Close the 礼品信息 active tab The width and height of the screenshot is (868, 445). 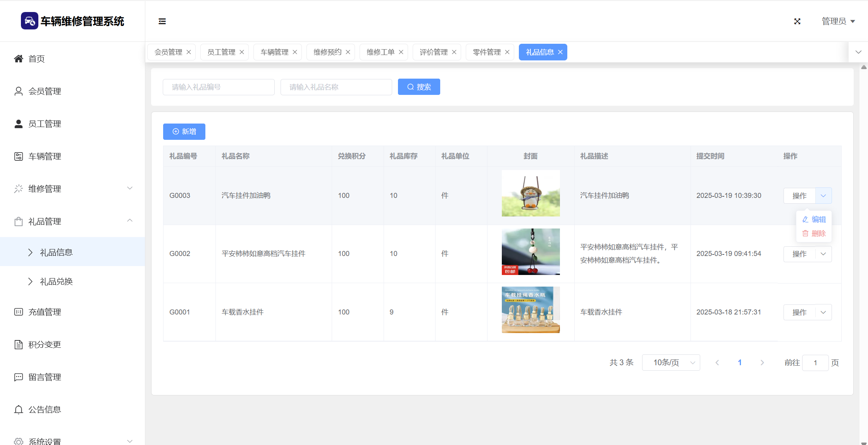(560, 52)
